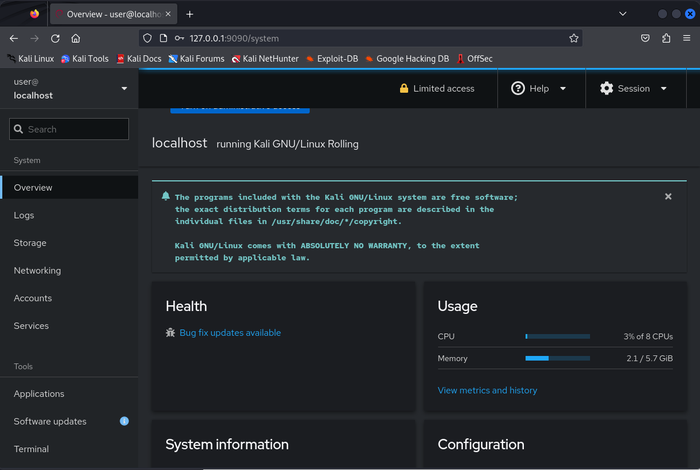Click View metrics and history link
This screenshot has width=700, height=470.
(487, 390)
